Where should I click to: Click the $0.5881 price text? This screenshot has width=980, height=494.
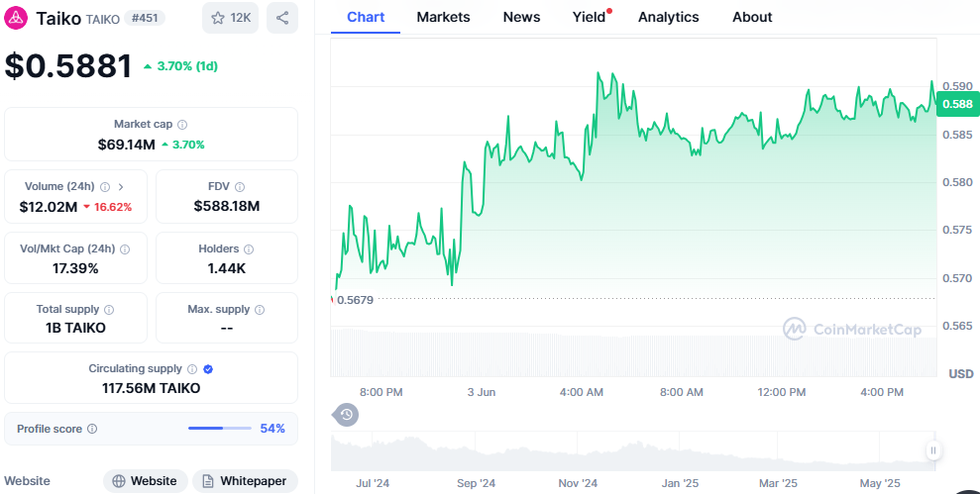click(68, 65)
